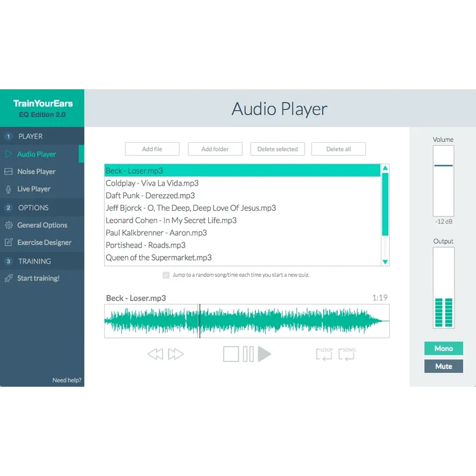The height and width of the screenshot is (476, 476).
Task: Select Coldplay - Viva La Vida.mp3
Action: coord(242,183)
